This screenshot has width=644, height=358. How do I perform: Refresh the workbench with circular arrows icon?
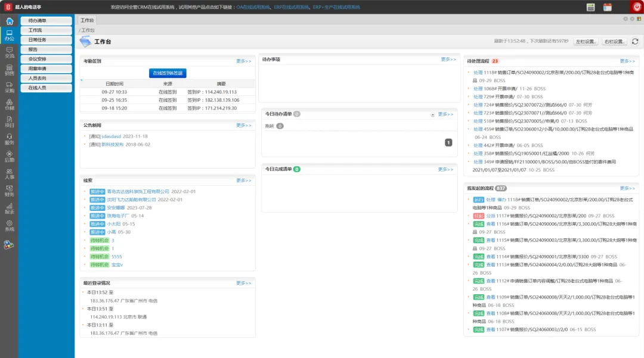634,42
